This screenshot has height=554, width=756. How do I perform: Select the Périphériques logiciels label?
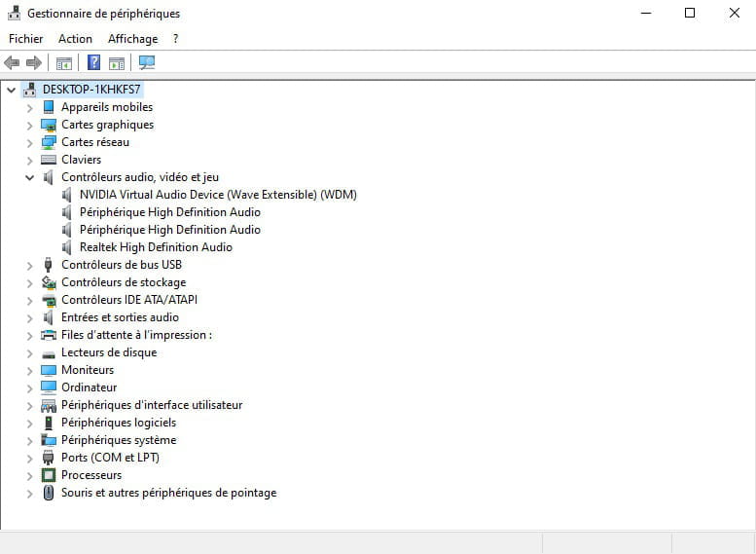click(119, 423)
